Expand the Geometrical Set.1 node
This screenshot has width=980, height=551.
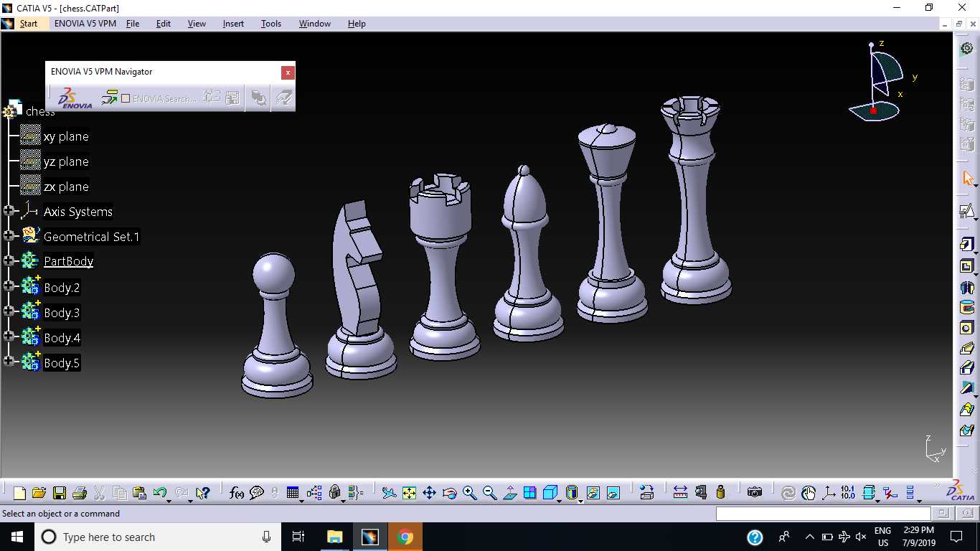click(9, 235)
